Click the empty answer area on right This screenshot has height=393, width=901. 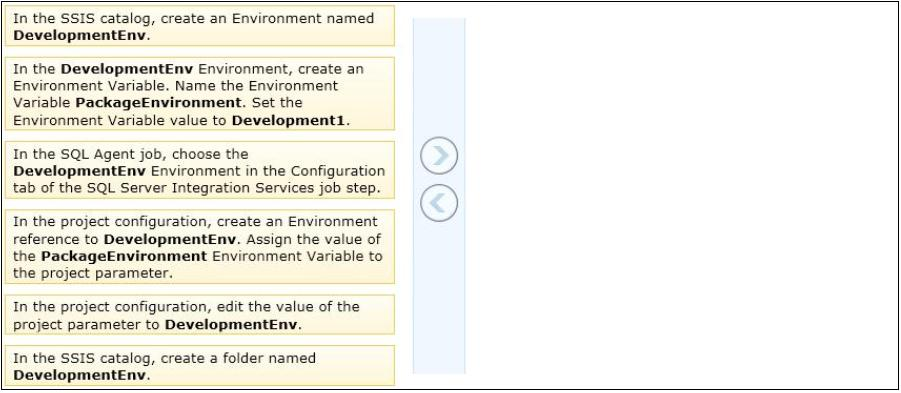pyautogui.click(x=681, y=195)
